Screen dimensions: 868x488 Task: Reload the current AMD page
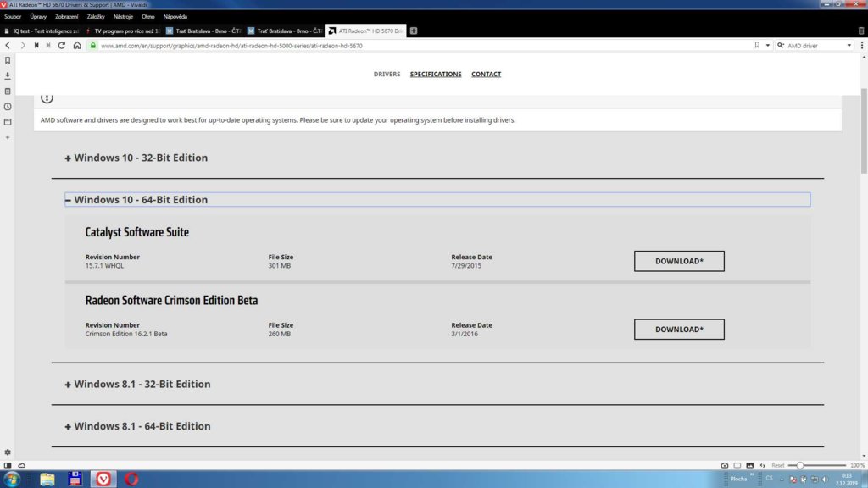61,46
